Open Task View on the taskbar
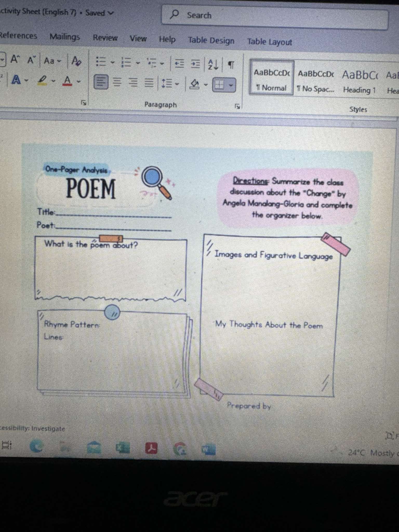 [6, 445]
